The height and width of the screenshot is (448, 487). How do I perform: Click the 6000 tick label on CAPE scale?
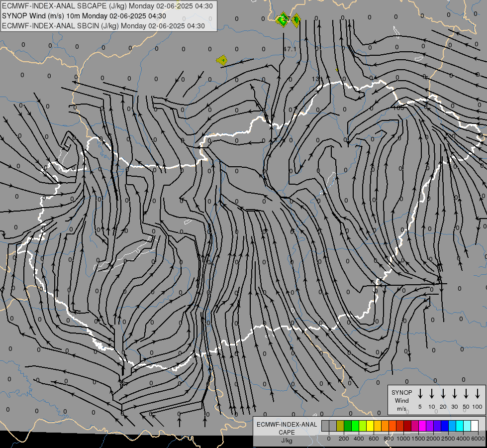(x=478, y=439)
